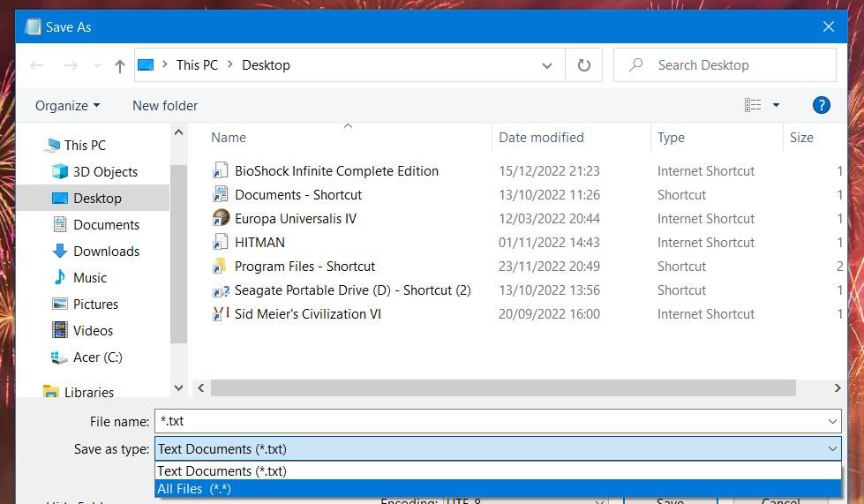The image size is (864, 504).
Task: Expand the File name dropdown arrow
Action: click(x=832, y=421)
